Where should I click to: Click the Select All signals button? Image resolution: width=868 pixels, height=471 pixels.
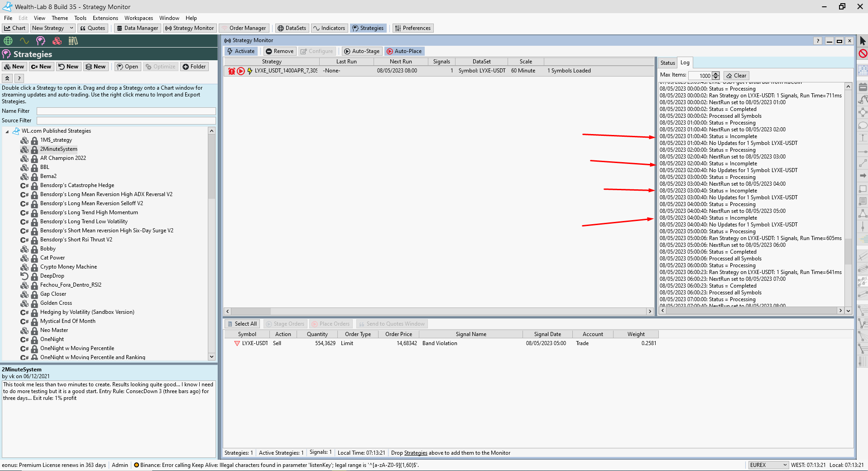pos(242,324)
